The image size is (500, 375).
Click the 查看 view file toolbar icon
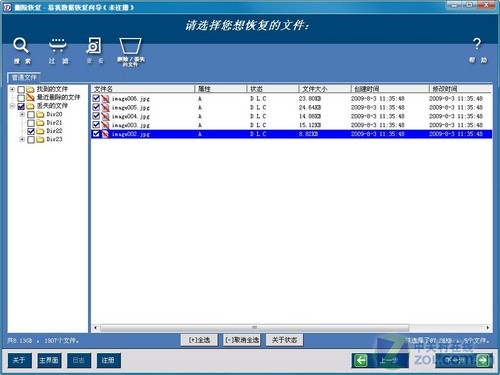[94, 50]
